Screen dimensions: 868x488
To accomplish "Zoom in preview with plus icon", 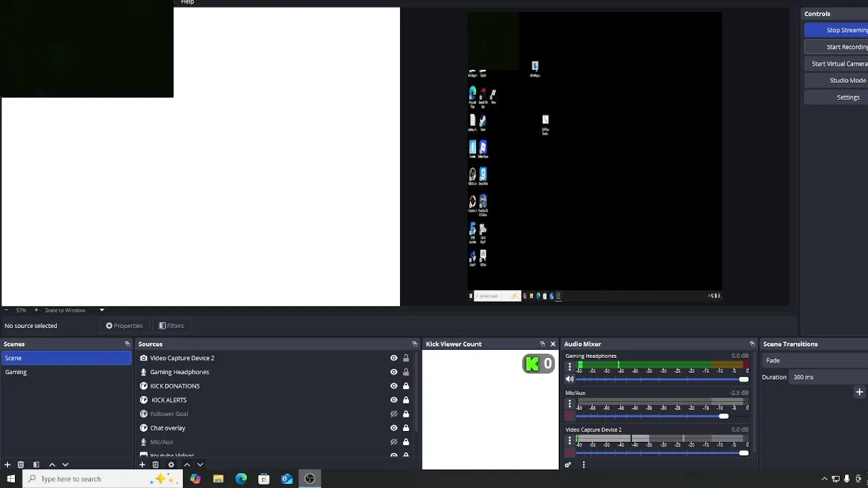I will [x=36, y=310].
